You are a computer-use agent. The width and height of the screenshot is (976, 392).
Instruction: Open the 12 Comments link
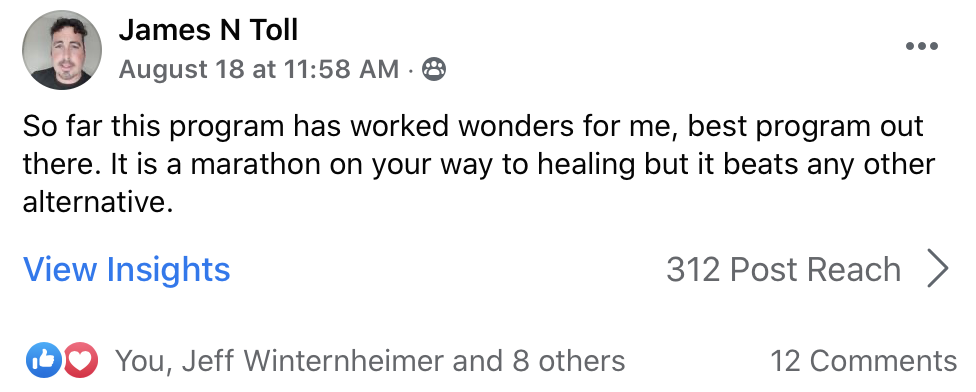pos(863,361)
